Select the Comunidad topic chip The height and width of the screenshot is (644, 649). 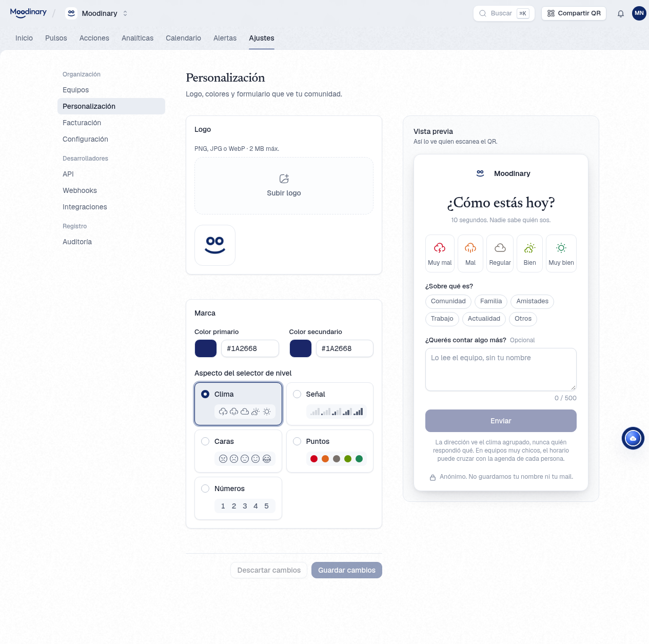click(448, 301)
